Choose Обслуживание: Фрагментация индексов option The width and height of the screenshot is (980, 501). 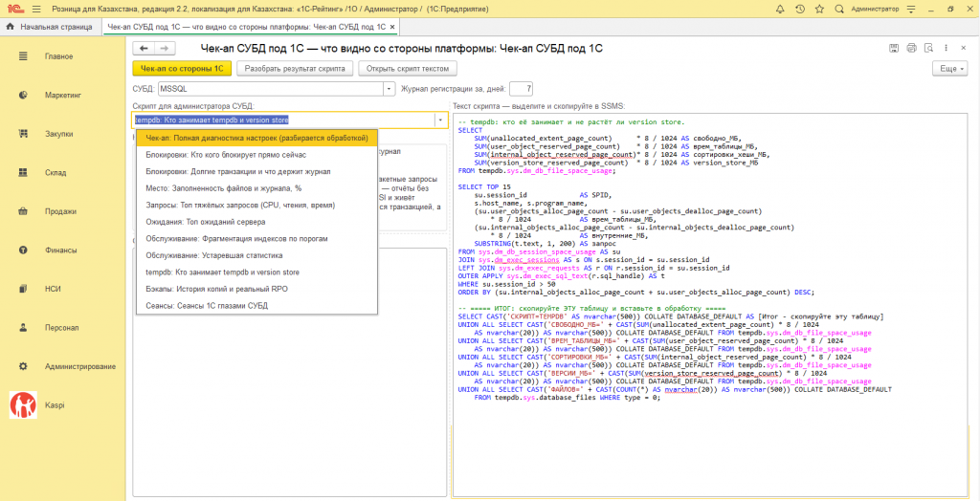(256, 239)
